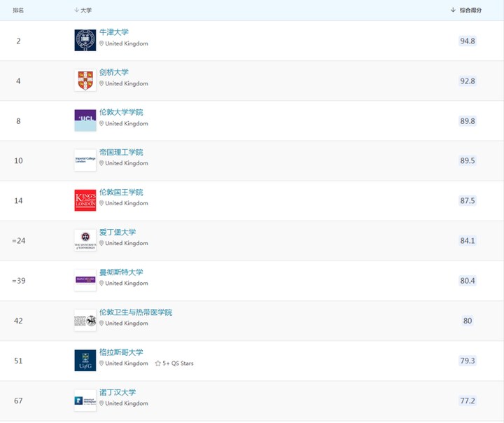Click the Imperial College London logo

click(85, 160)
